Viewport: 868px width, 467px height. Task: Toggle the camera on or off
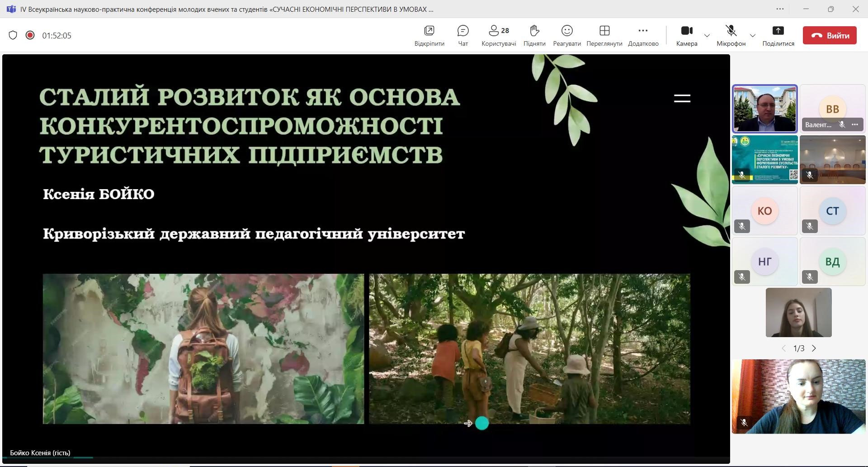point(687,35)
